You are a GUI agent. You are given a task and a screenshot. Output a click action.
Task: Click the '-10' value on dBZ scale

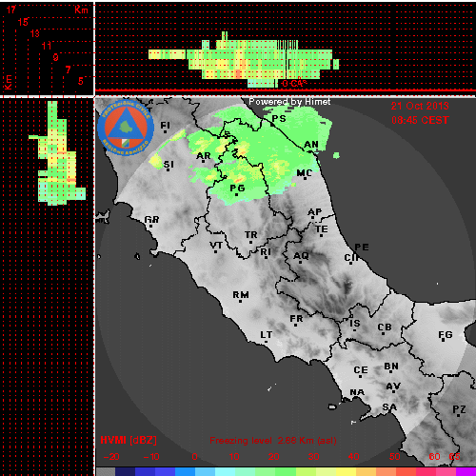pyautogui.click(x=151, y=457)
